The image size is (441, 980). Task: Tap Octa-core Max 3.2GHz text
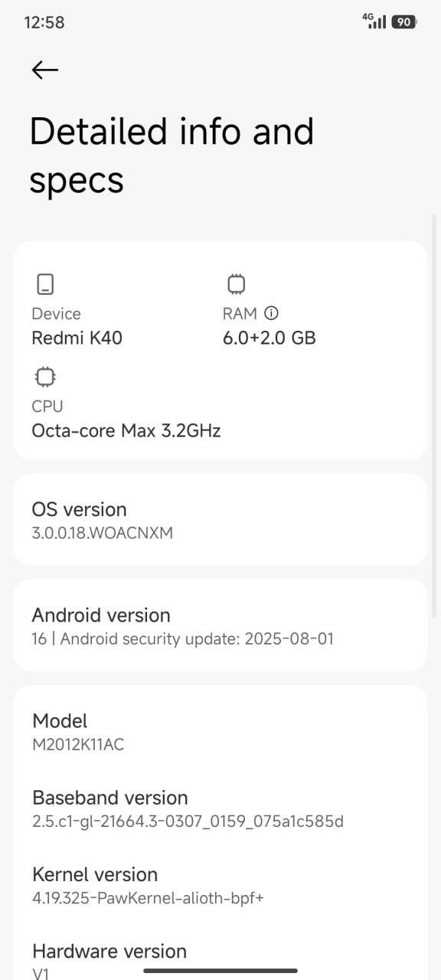pos(126,430)
